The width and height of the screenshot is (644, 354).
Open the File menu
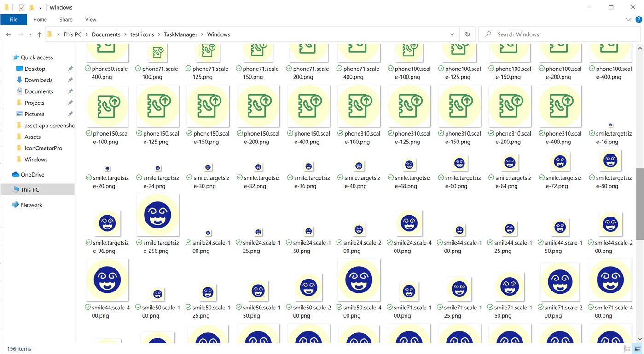(x=13, y=19)
